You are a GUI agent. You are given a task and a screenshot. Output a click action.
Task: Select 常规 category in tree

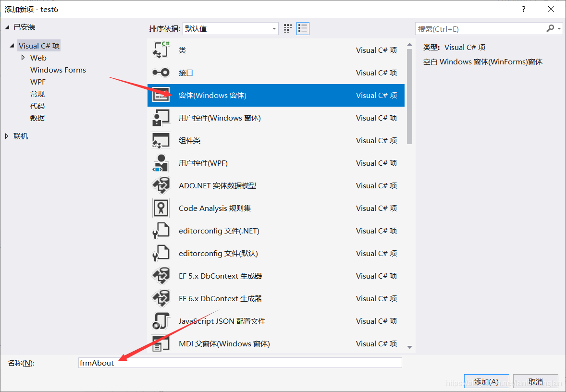pyautogui.click(x=37, y=94)
